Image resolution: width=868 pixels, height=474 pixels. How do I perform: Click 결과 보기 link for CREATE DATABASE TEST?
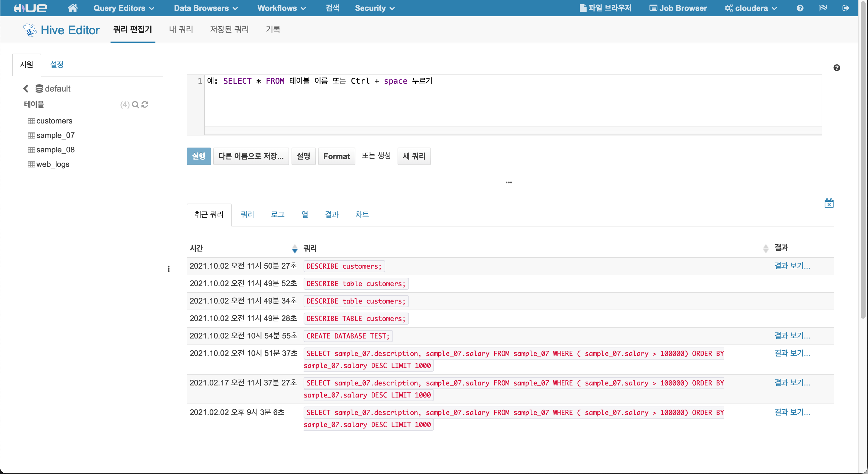coord(792,336)
